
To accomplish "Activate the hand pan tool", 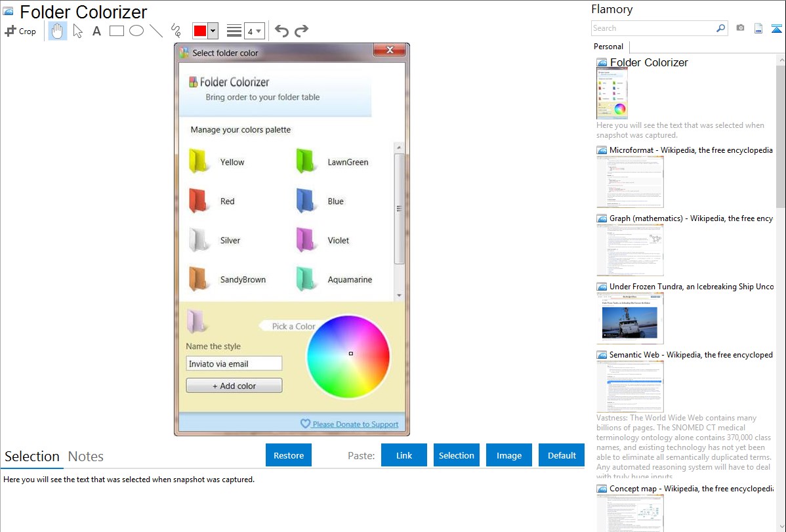I will [57, 31].
